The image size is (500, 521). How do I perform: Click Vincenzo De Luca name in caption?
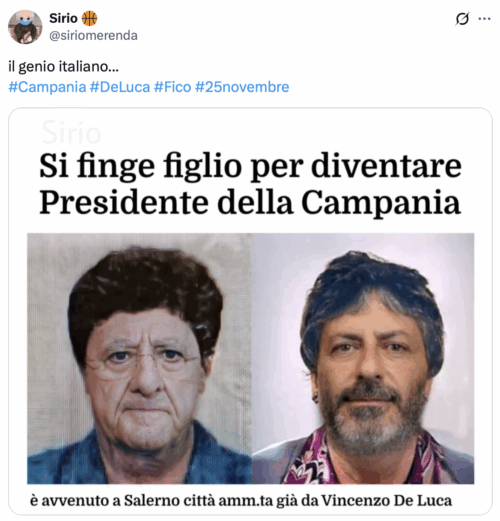(387, 501)
